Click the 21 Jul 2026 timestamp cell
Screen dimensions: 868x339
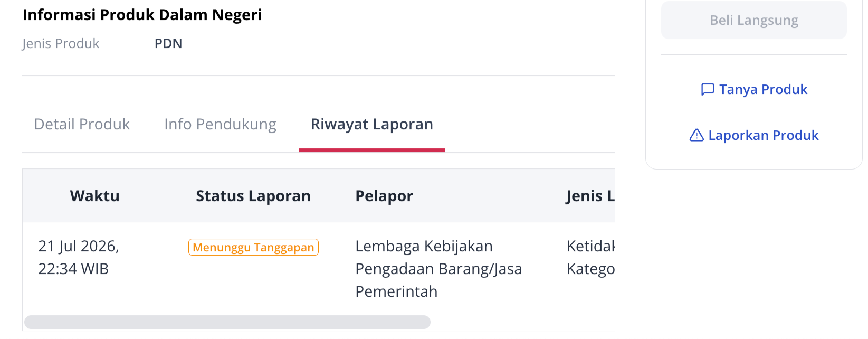tap(79, 258)
